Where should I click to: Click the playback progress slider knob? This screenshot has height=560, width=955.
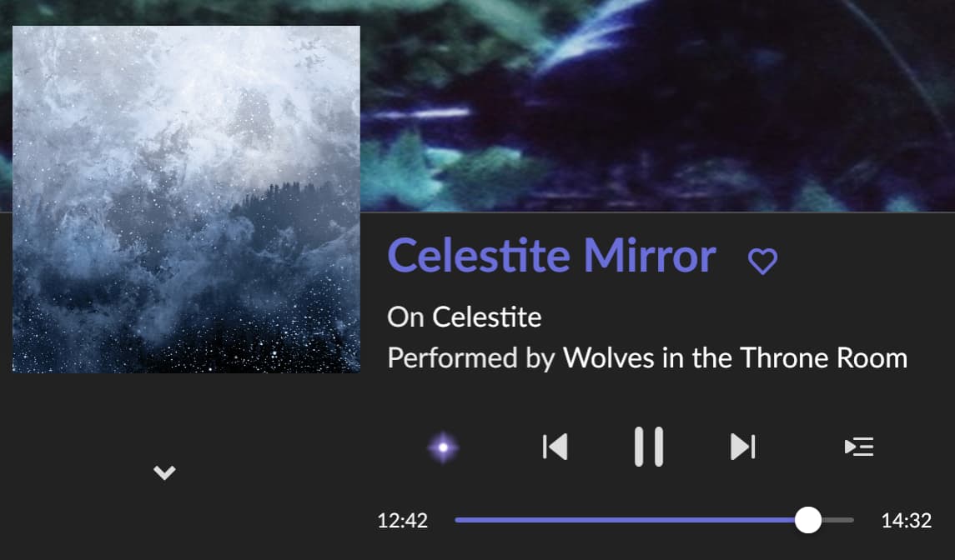click(x=808, y=521)
